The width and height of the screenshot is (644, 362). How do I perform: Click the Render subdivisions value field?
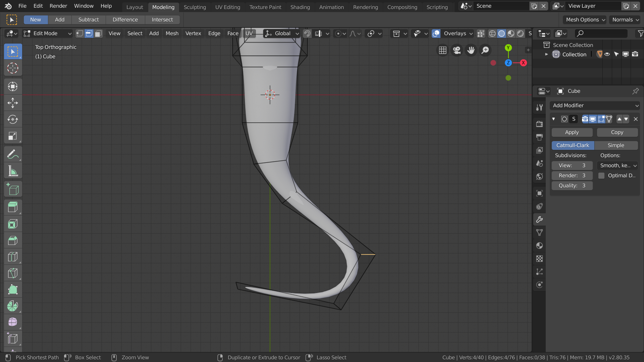coord(572,176)
